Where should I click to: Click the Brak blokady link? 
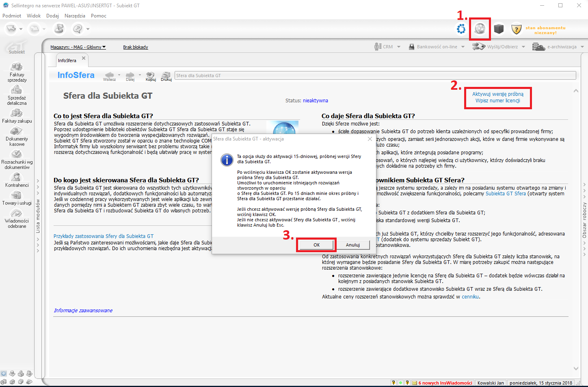[x=136, y=47]
